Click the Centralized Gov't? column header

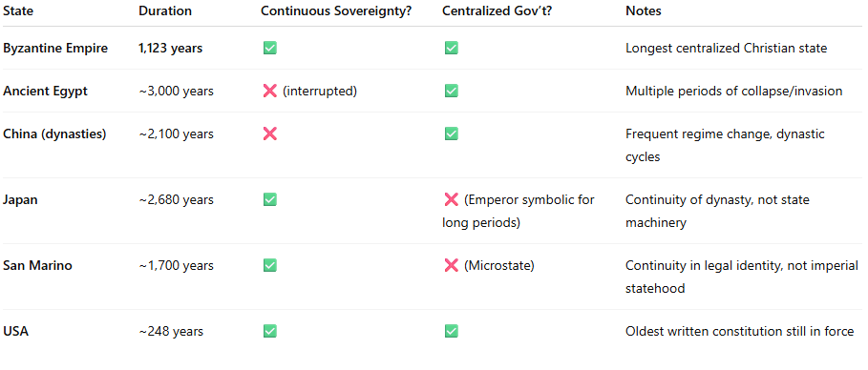pyautogui.click(x=498, y=11)
